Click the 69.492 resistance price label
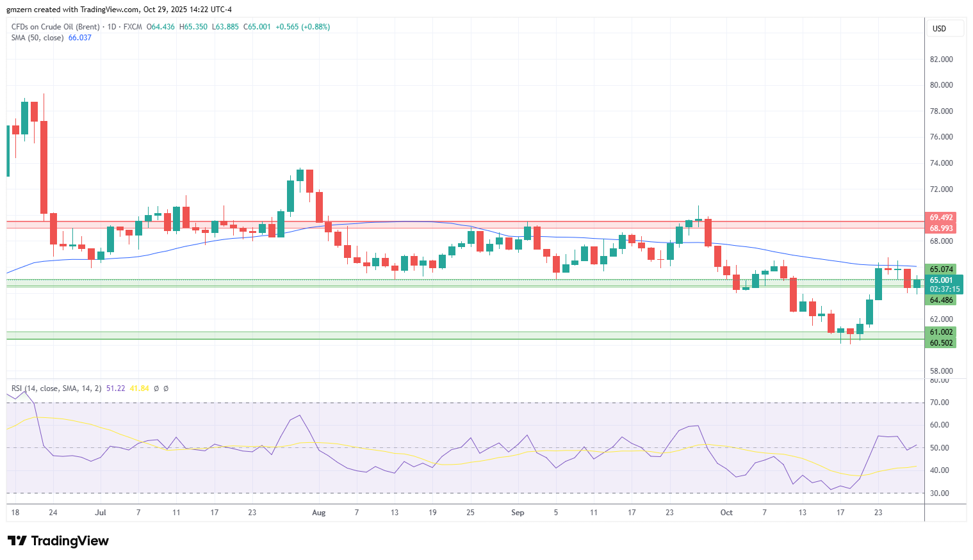 click(x=941, y=218)
